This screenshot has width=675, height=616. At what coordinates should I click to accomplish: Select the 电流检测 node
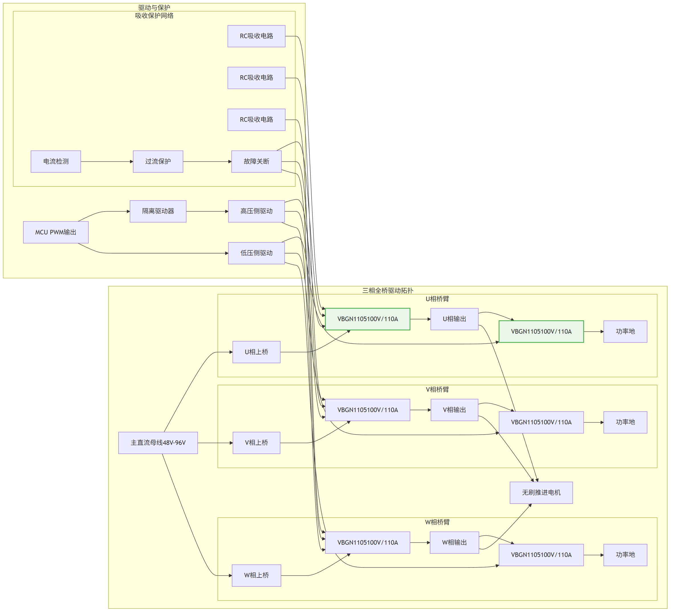tap(56, 162)
